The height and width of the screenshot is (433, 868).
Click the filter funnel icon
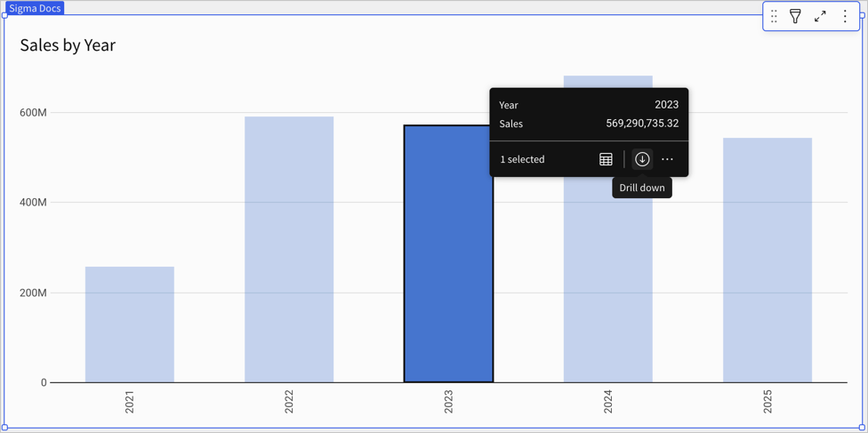point(795,16)
